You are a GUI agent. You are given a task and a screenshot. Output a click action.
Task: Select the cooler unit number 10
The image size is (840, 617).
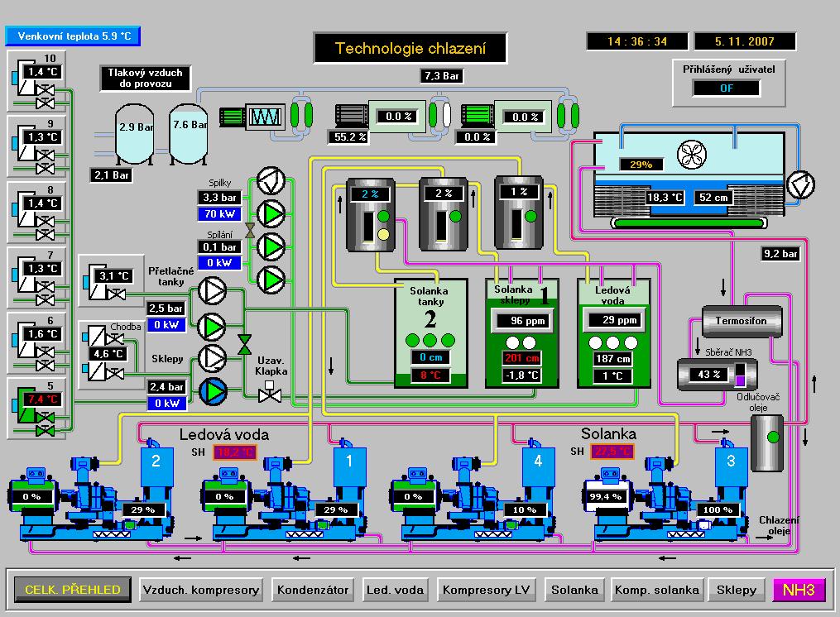tap(37, 81)
